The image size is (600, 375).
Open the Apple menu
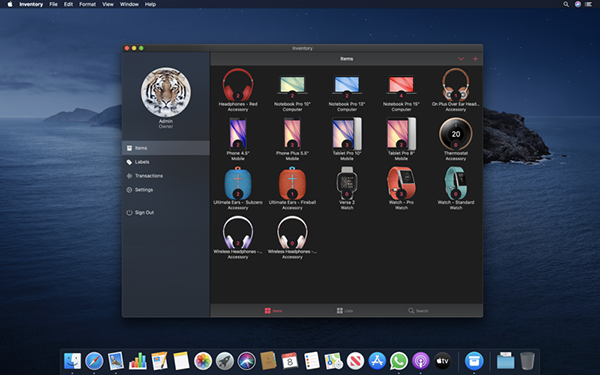click(10, 4)
